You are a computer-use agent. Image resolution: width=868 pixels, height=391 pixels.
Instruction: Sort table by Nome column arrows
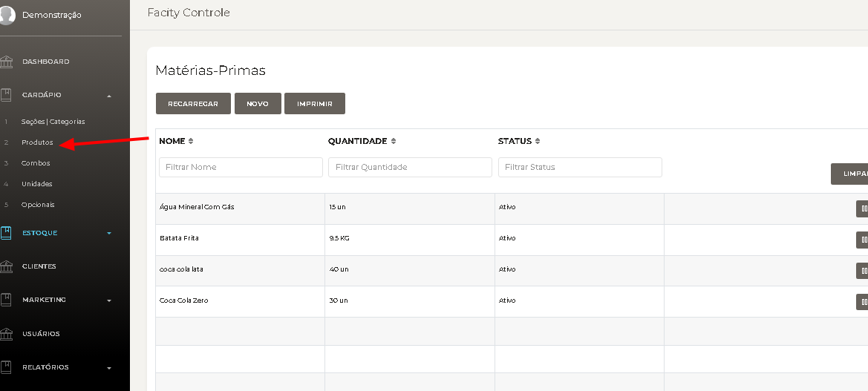coord(190,141)
